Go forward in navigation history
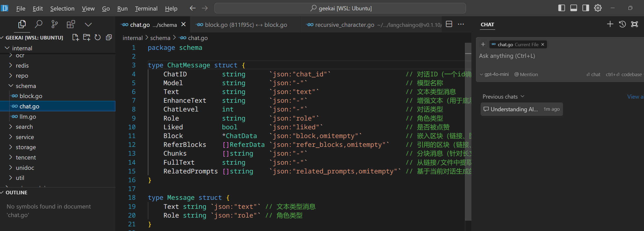The height and width of the screenshot is (231, 644). point(205,8)
